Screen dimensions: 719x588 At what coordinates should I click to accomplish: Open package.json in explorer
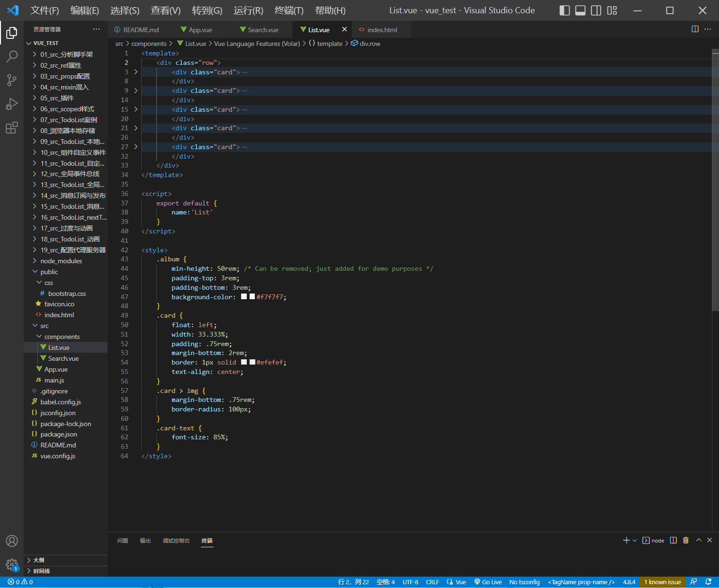[65, 434]
